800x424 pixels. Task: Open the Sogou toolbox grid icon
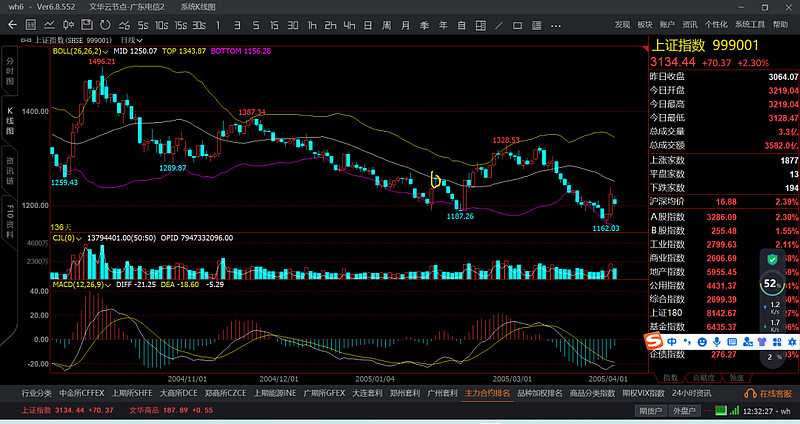pos(777,342)
